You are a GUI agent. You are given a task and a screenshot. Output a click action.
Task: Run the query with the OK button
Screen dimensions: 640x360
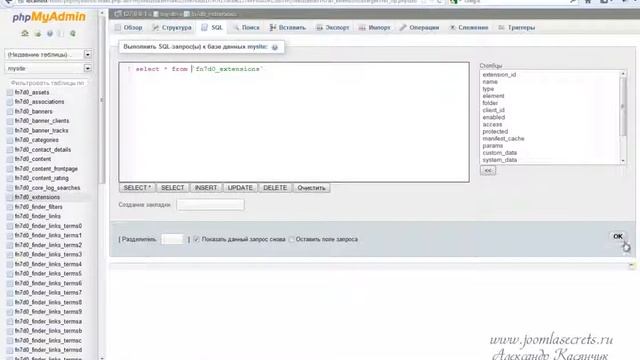click(618, 236)
